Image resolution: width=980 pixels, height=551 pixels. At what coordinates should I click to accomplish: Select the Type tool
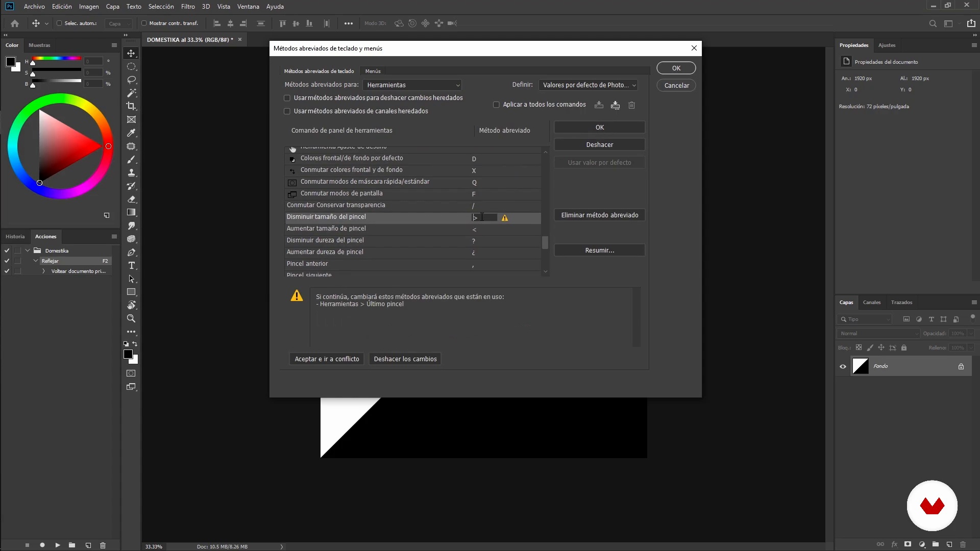pyautogui.click(x=131, y=266)
